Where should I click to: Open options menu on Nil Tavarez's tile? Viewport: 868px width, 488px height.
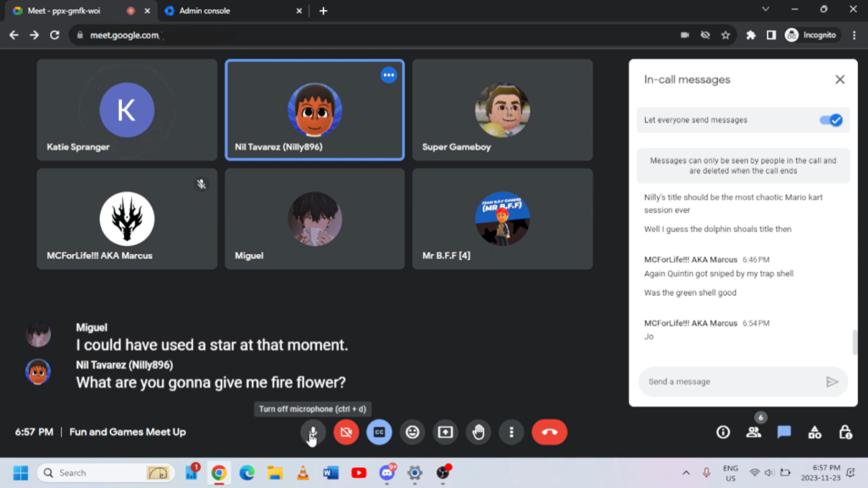388,75
